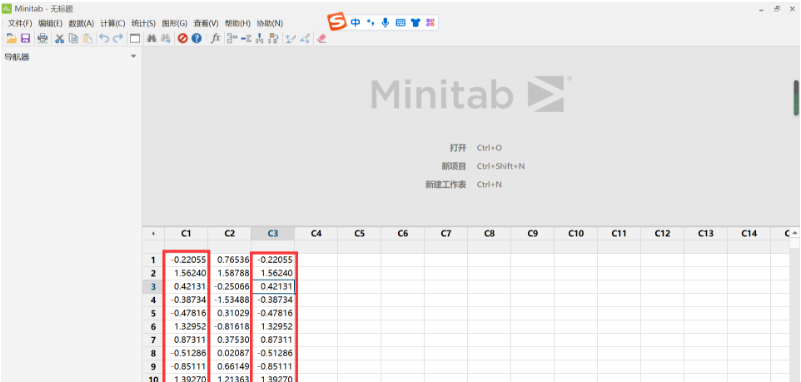Open the 查看(V) menu

205,23
